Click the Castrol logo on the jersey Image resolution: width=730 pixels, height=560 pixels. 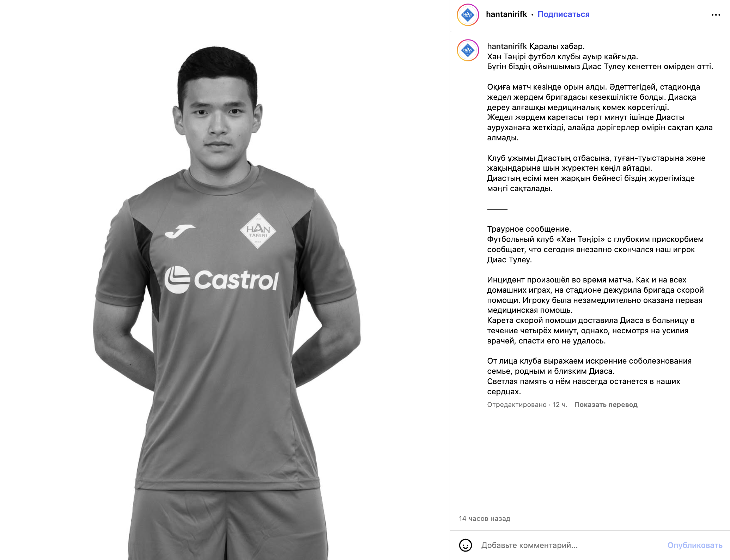pyautogui.click(x=222, y=280)
